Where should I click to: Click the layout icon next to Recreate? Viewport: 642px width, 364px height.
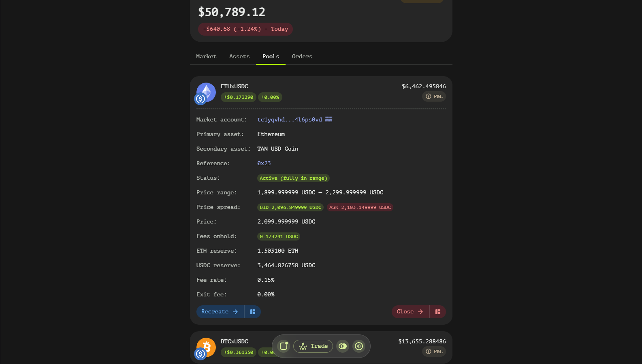253,312
